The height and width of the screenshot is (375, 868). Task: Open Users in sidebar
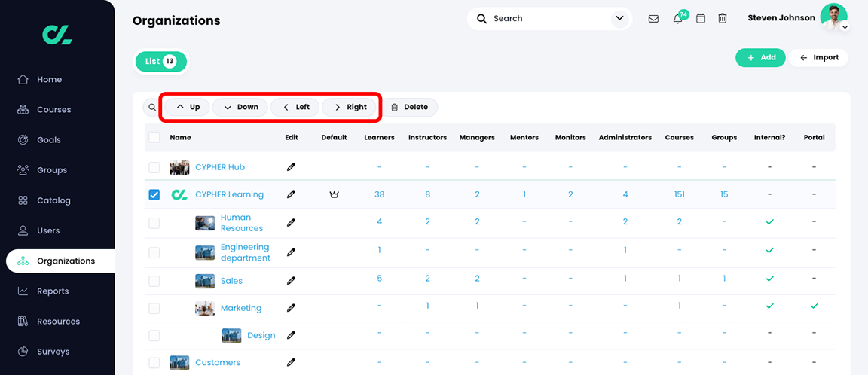(48, 230)
